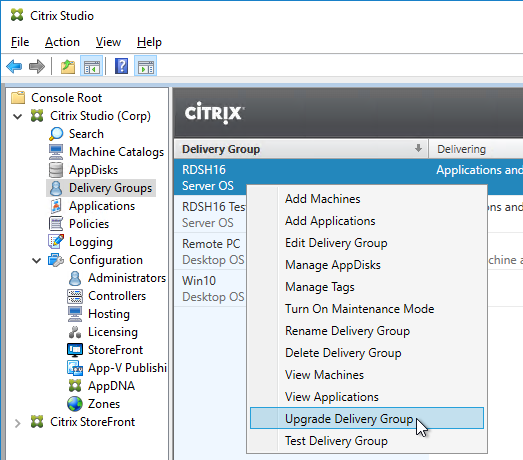This screenshot has height=460, width=523.
Task: Click the Administrators person icon
Action: point(75,278)
